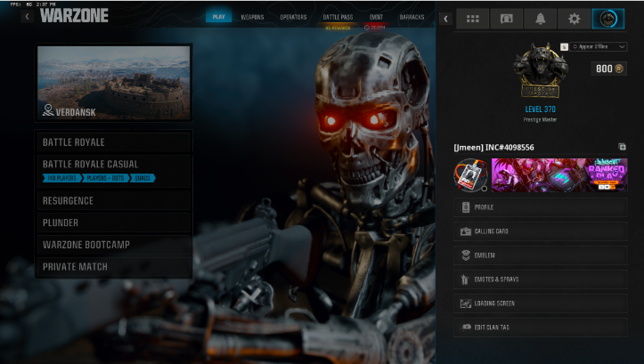
Task: Click the Edit Clan Tag icon
Action: (466, 328)
